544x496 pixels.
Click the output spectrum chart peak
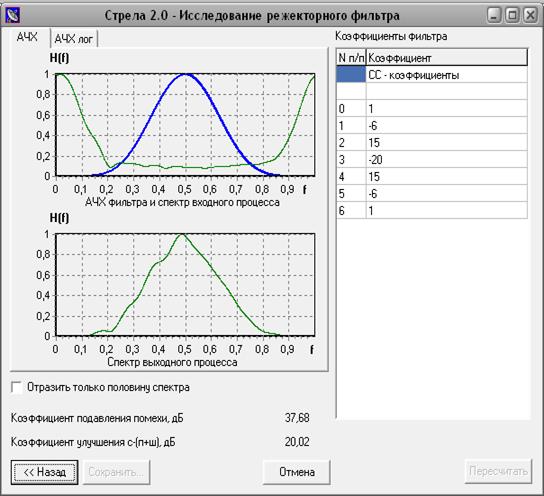182,235
